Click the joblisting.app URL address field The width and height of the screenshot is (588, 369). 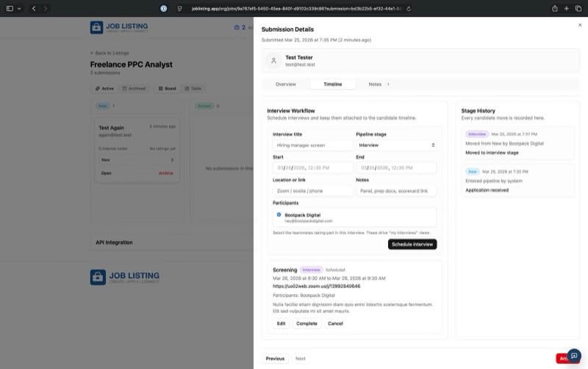(296, 9)
